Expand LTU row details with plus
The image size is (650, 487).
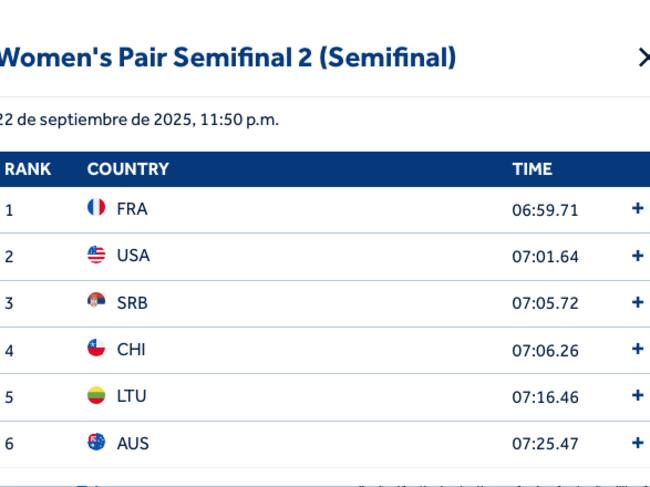click(638, 395)
